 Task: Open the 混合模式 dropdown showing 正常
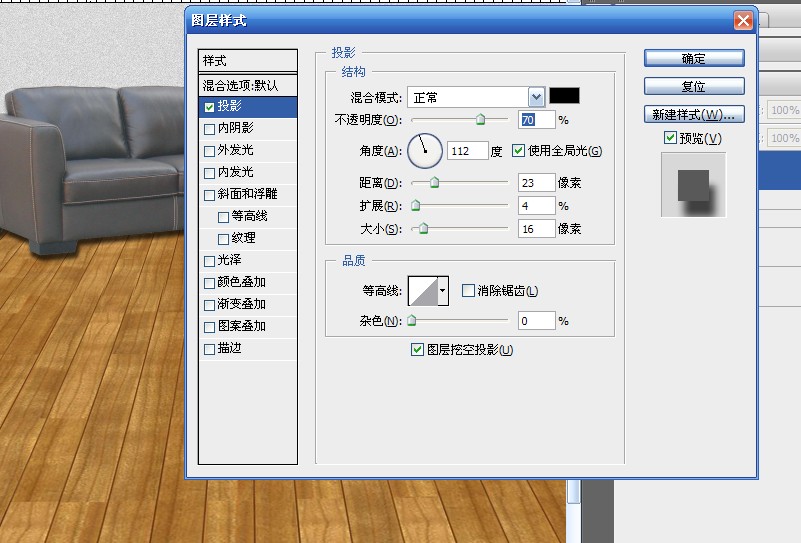(536, 97)
